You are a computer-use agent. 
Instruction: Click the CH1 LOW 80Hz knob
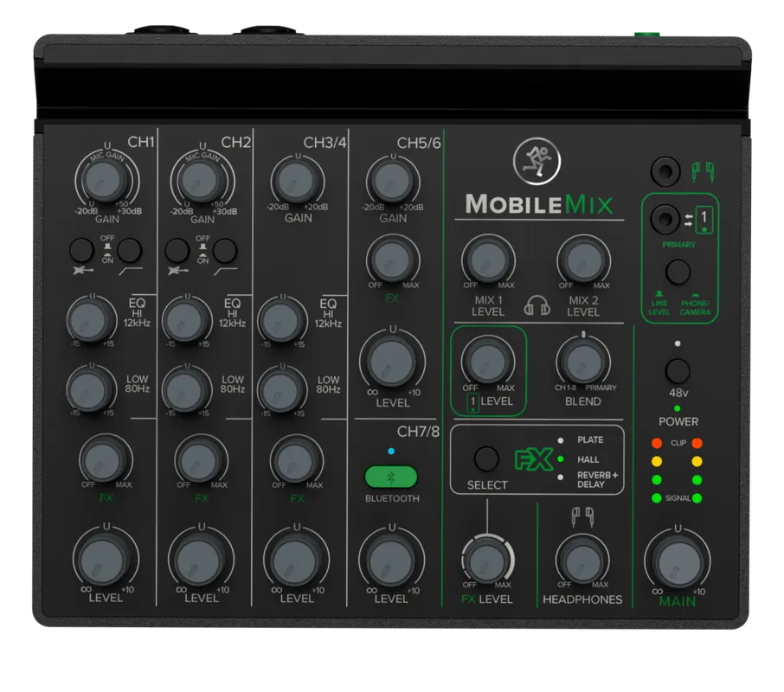coord(89,390)
